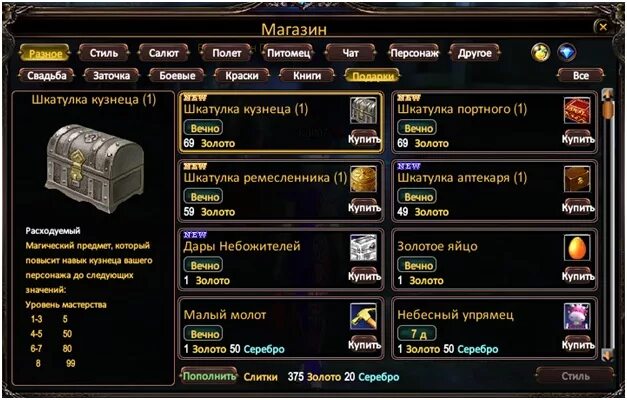Click the Небесный упрямец pet icon
627x400 pixels.
coord(577,316)
